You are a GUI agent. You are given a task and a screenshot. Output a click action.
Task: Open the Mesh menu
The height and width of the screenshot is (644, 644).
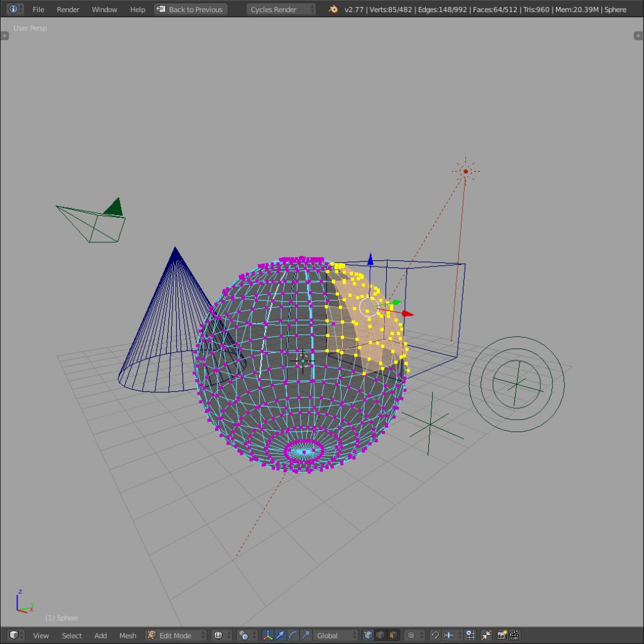pos(128,635)
